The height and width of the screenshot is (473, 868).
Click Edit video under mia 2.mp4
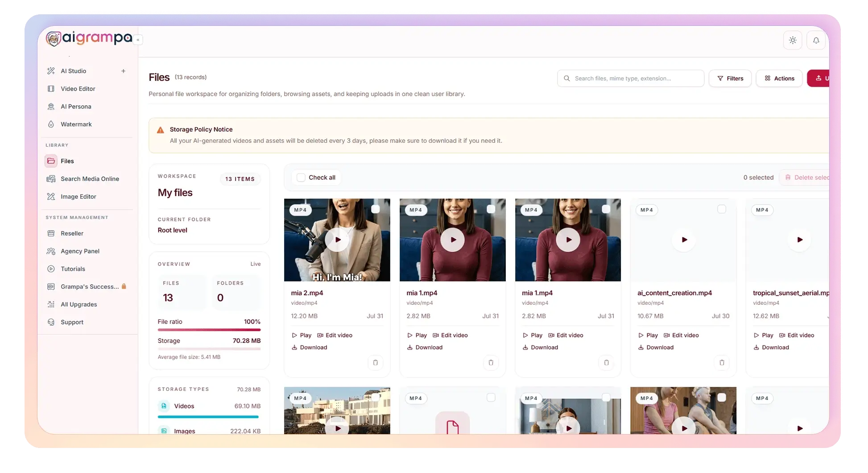[335, 335]
